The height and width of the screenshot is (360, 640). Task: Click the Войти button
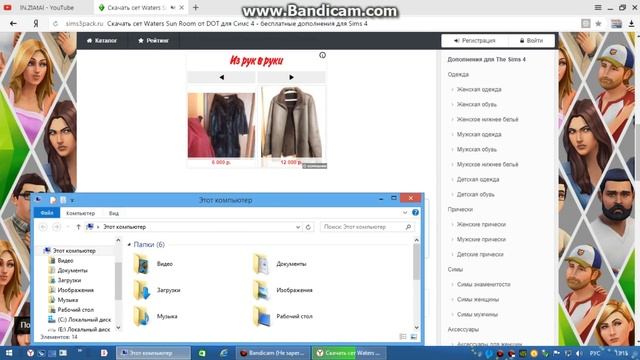(531, 41)
